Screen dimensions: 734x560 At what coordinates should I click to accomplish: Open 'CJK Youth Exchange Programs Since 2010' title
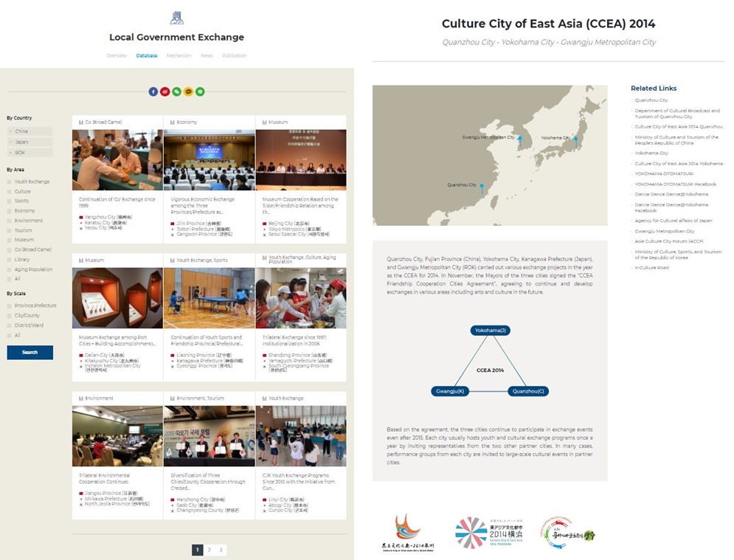tap(298, 481)
